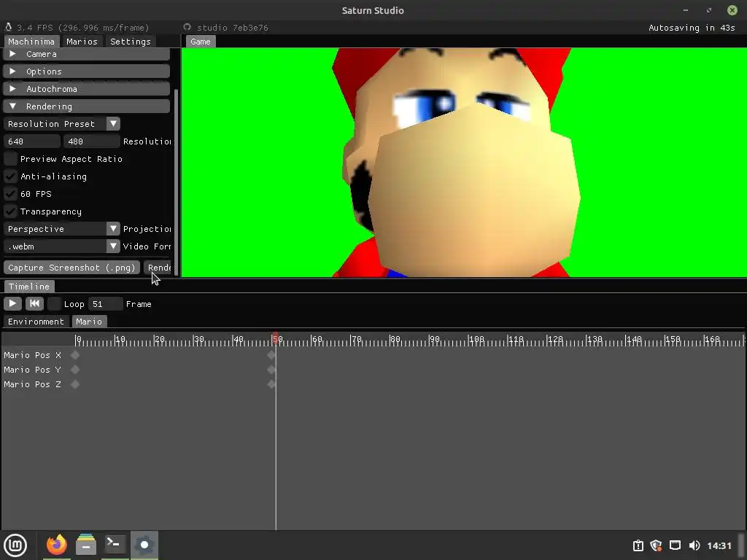Expand the Camera section
The image size is (747, 560).
pyautogui.click(x=86, y=54)
